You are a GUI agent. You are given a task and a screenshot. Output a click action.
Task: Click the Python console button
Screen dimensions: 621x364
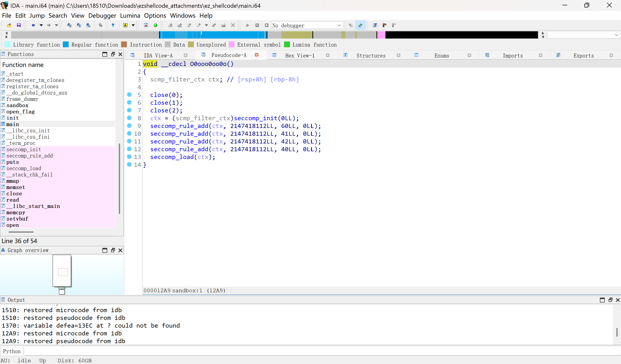point(12,351)
